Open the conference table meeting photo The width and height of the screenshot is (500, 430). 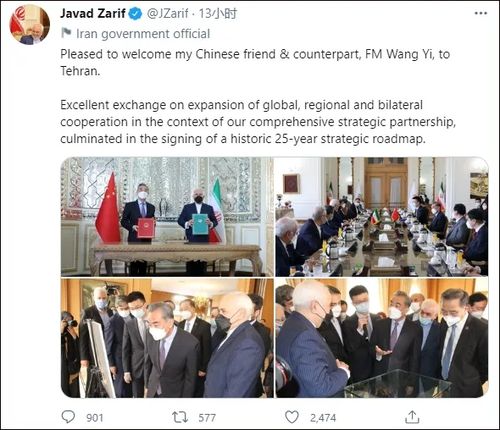[382, 217]
